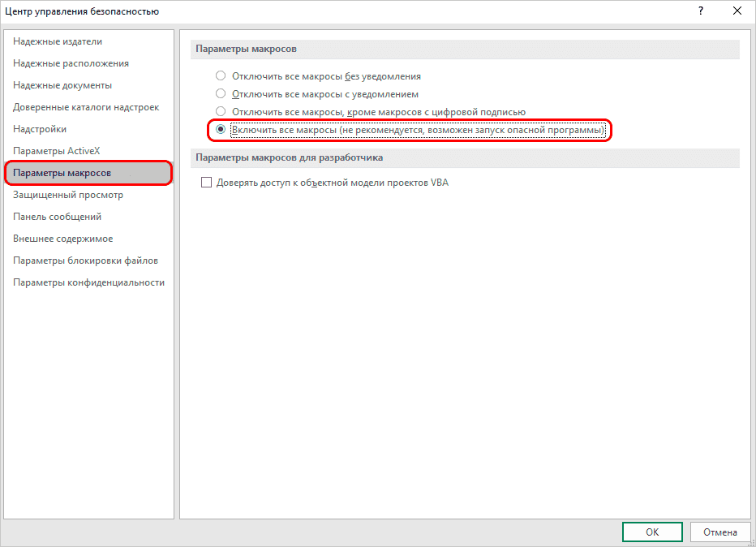The width and height of the screenshot is (756, 547).
Task: Select Параметры блокировки файлов in sidebar
Action: [85, 261]
